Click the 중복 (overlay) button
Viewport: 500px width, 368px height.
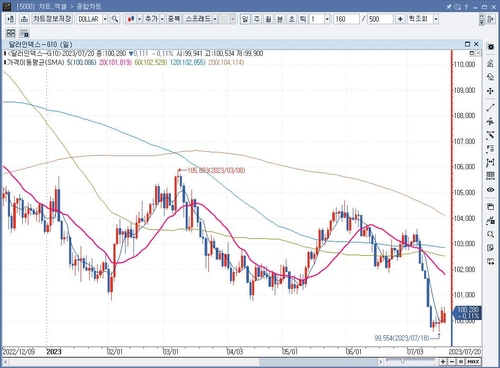[174, 19]
